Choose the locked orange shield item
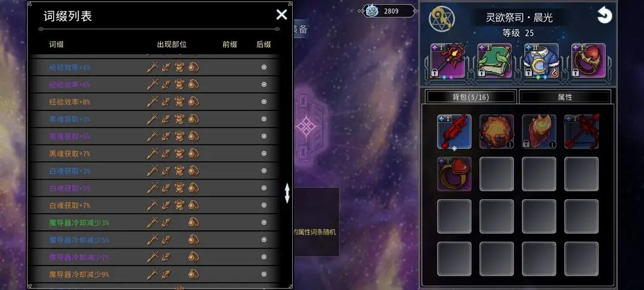Viewport: 644px width, 290px height. tap(539, 131)
